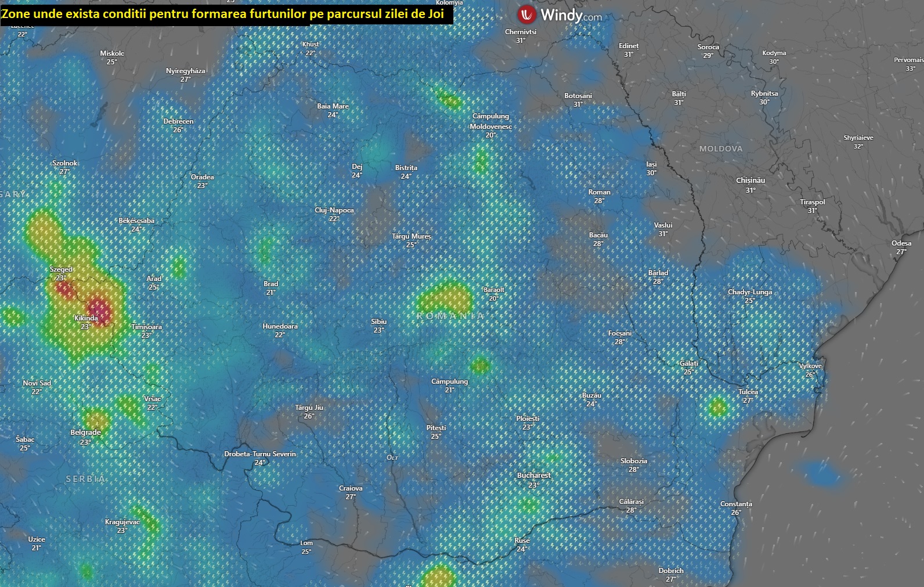Click the Rybnitsa city label
Image resolution: width=924 pixels, height=587 pixels.
[x=764, y=93]
